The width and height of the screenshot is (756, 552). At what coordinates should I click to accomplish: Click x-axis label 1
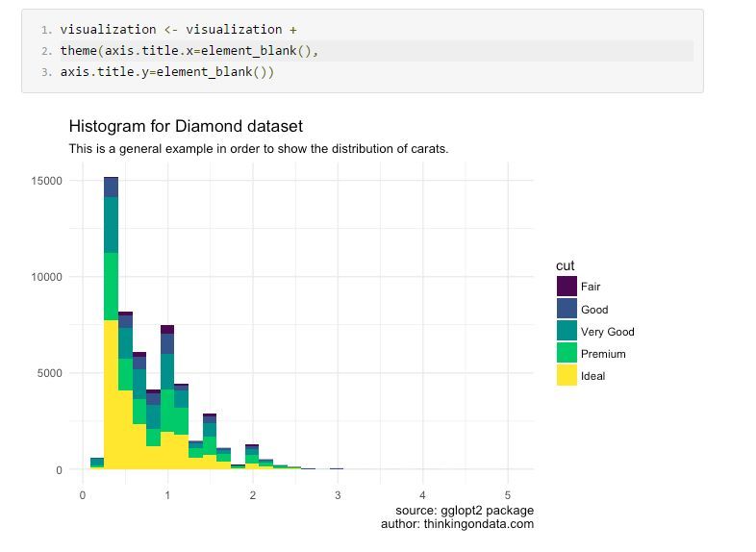point(167,495)
